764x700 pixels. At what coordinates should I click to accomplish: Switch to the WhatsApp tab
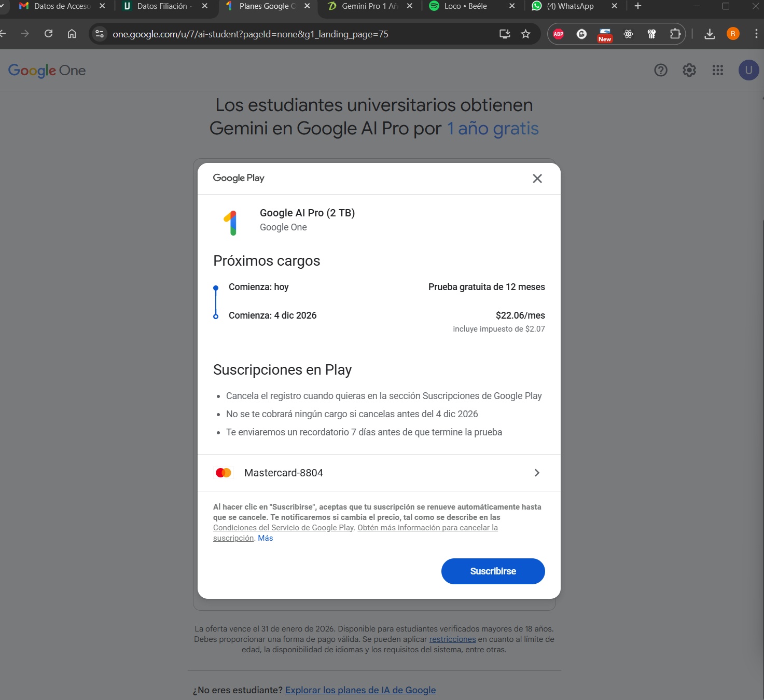tap(570, 6)
